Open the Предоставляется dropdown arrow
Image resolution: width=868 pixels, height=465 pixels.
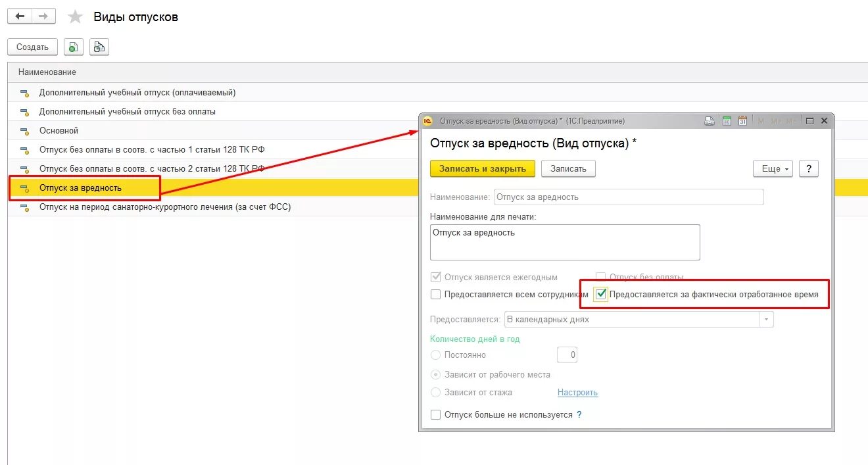[x=767, y=320]
